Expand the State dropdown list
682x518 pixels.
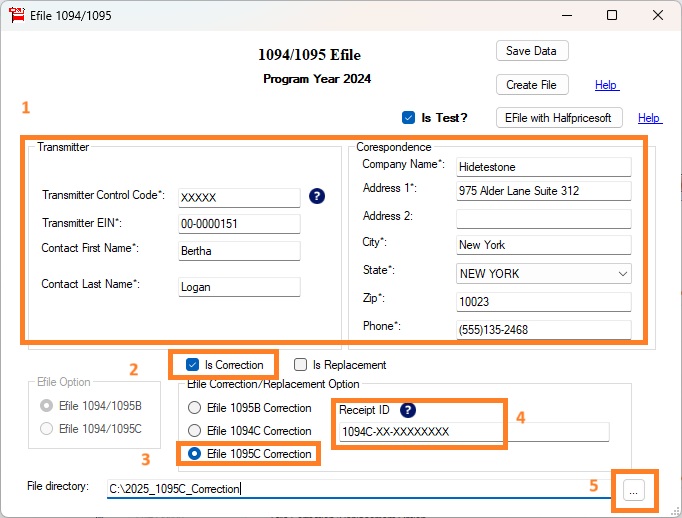622,274
